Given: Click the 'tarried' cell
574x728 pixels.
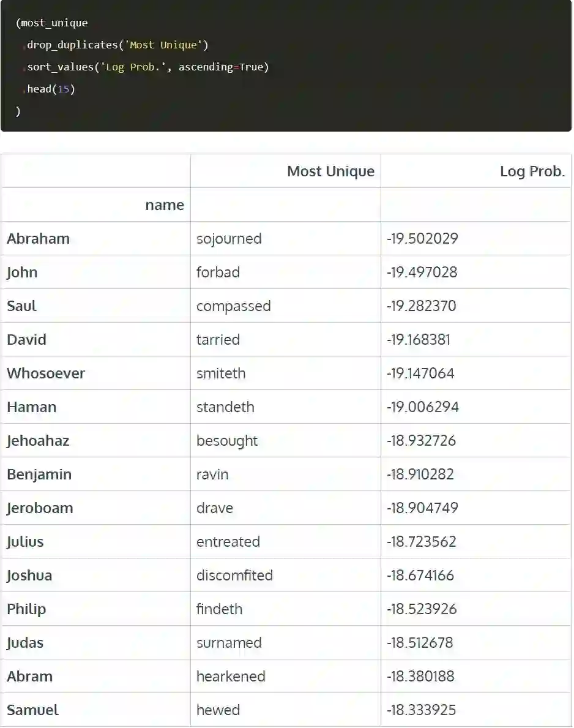Looking at the screenshot, I should click(218, 340).
